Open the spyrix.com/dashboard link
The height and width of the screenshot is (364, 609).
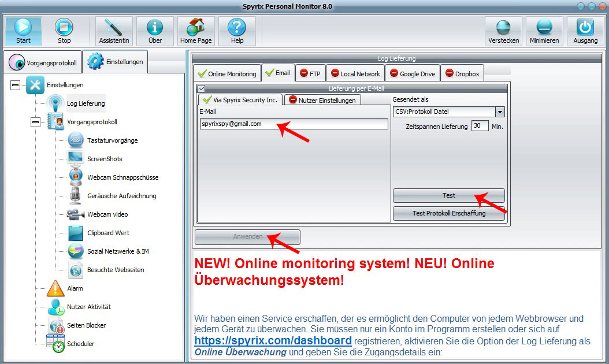273,341
